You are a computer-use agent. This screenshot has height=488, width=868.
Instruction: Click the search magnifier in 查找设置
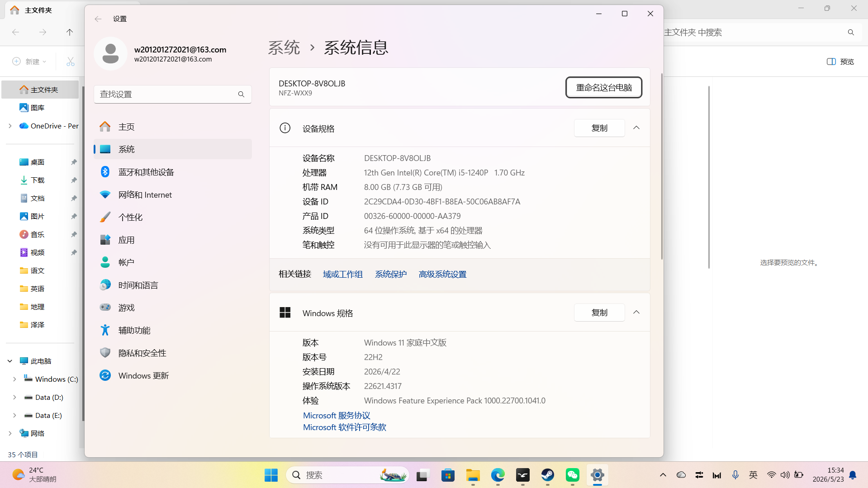point(241,94)
